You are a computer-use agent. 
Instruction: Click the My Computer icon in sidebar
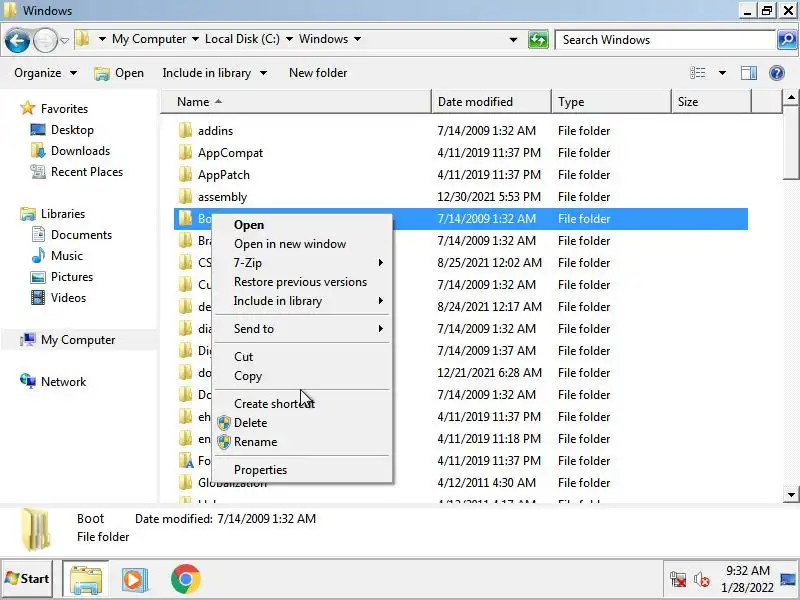(x=28, y=339)
